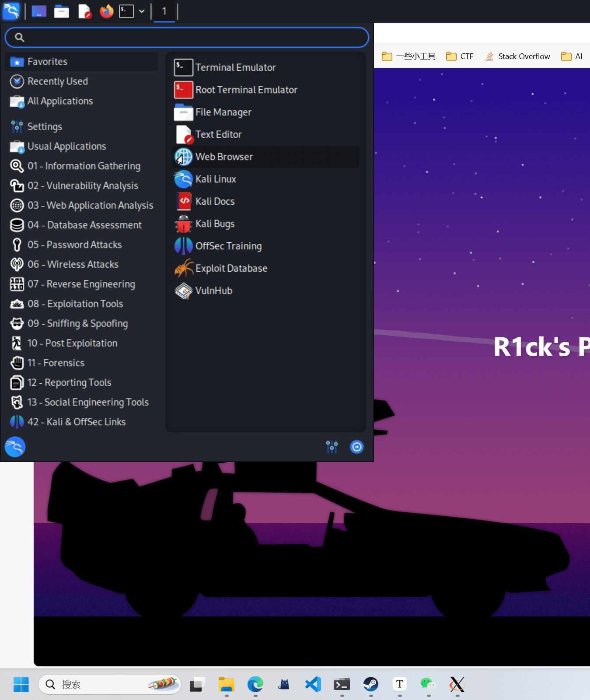Launch Firefox from the top panel
Image resolution: width=590 pixels, height=700 pixels.
click(106, 11)
